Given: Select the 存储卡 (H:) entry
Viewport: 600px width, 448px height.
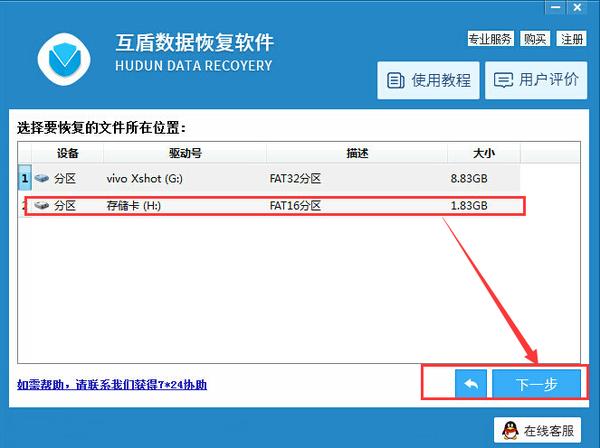Looking at the screenshot, I should pyautogui.click(x=134, y=206).
